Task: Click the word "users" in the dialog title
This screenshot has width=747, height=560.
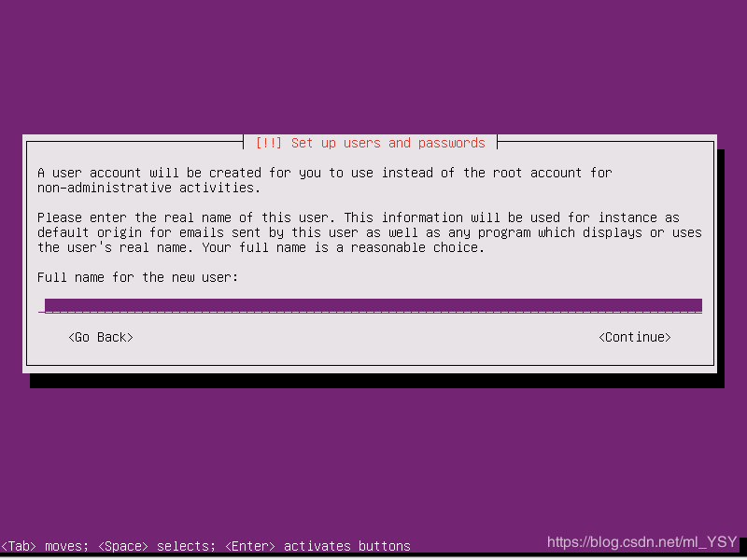Action: tap(361, 143)
